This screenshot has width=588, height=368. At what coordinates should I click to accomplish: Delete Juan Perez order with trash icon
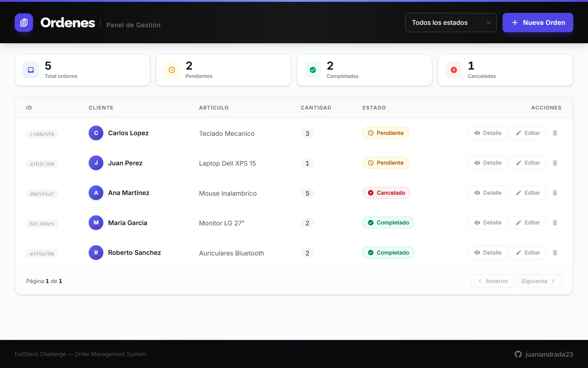coord(555,163)
